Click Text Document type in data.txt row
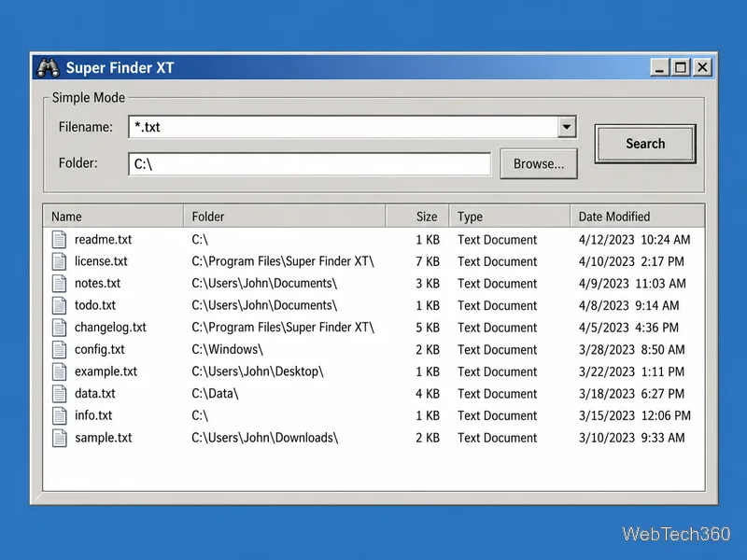The height and width of the screenshot is (560, 747). (x=497, y=394)
